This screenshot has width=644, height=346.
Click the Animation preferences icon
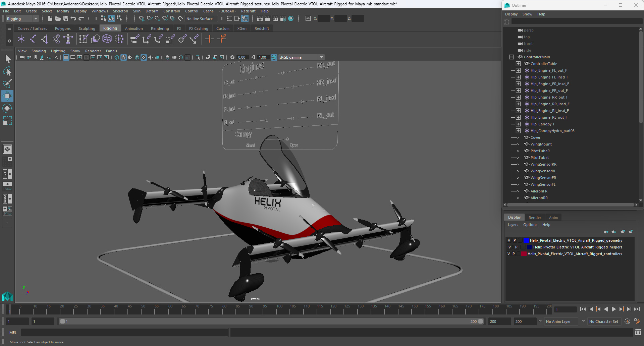tap(637, 321)
